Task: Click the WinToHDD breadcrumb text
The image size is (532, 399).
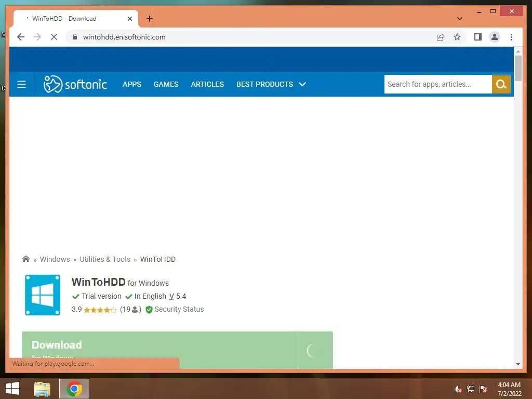Action: coord(158,259)
